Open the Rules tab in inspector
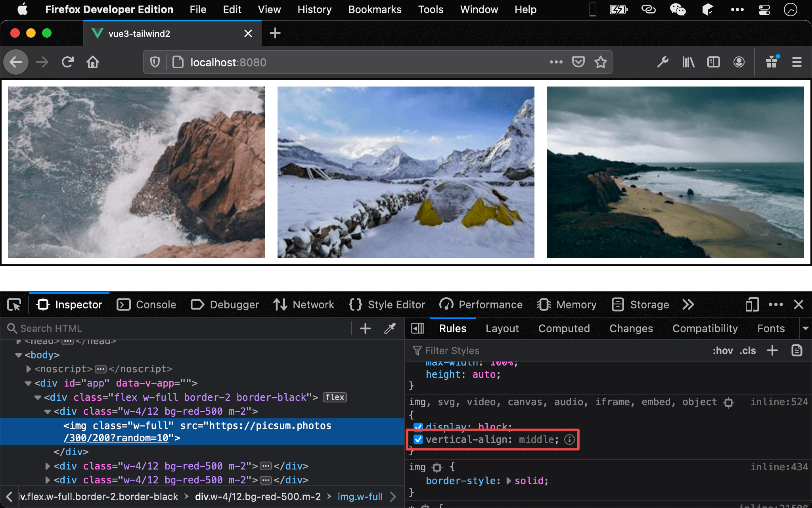Viewport: 812px width, 508px height. pos(452,328)
